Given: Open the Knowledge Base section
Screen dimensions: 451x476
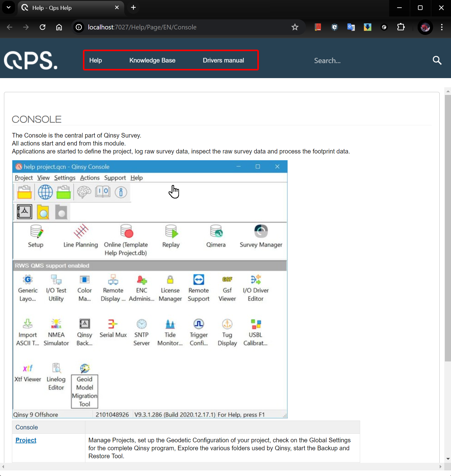Looking at the screenshot, I should (152, 60).
